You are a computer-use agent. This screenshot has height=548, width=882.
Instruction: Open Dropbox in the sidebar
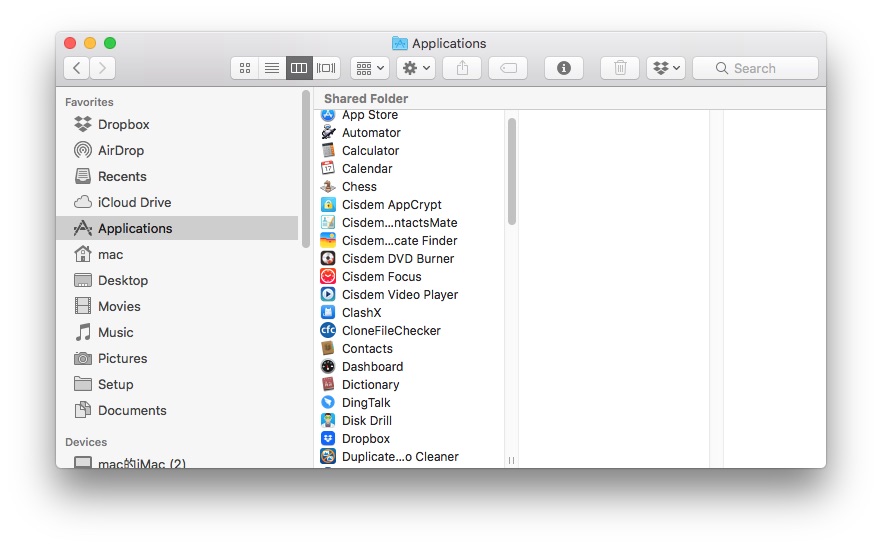tap(177, 124)
